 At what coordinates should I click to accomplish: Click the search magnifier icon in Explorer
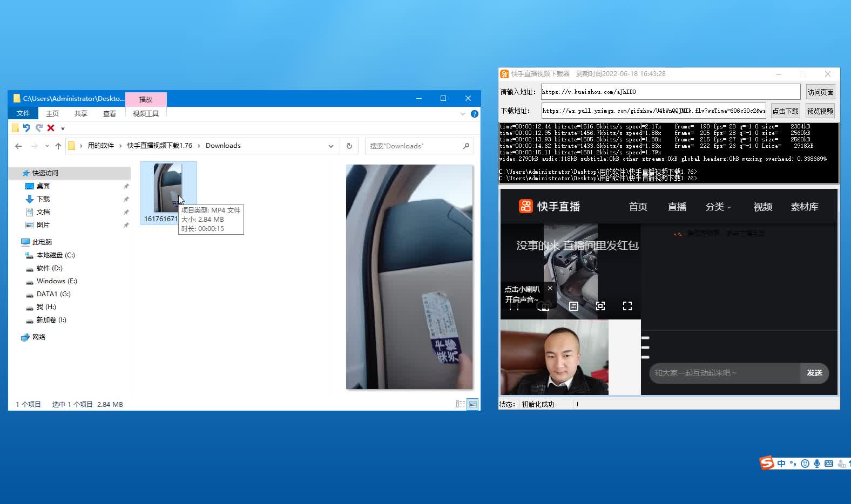click(x=466, y=146)
